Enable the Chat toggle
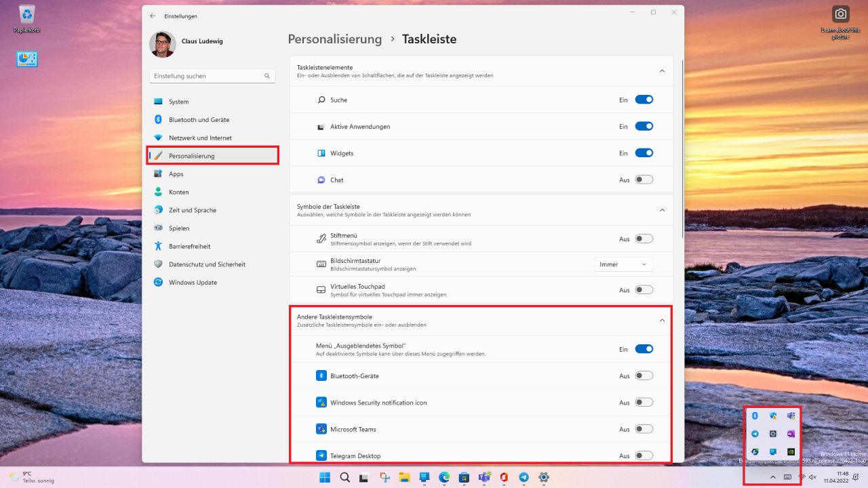 tap(644, 180)
